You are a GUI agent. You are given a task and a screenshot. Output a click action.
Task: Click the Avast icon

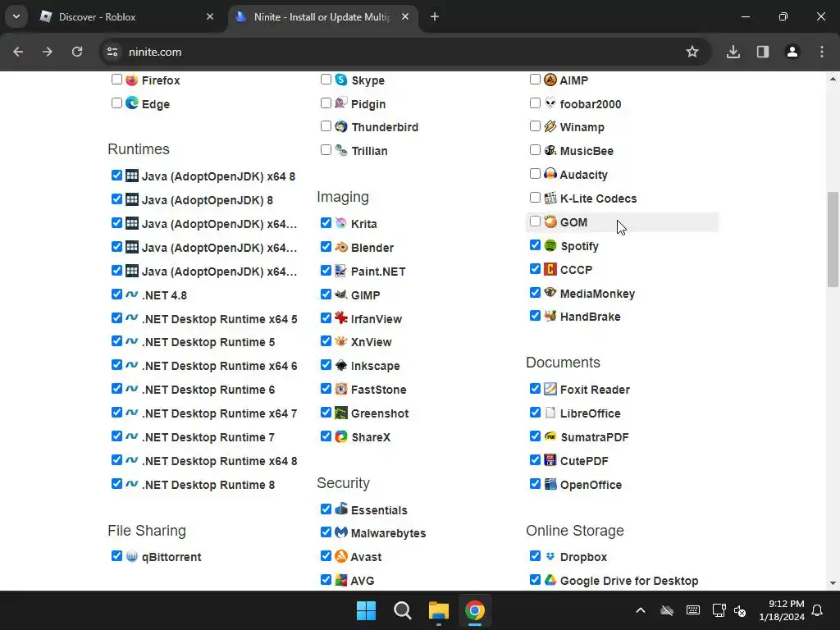click(341, 556)
